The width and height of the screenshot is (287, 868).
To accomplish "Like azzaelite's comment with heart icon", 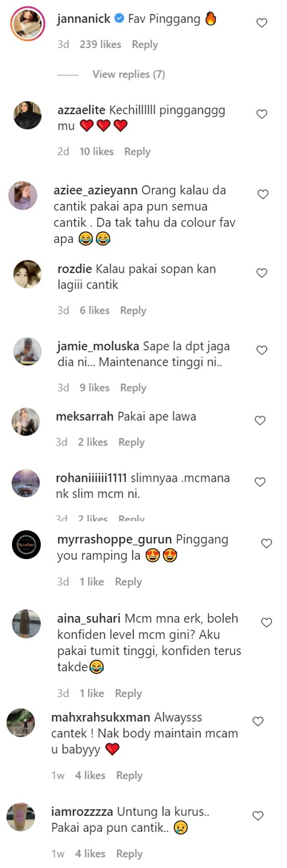I will (x=261, y=114).
